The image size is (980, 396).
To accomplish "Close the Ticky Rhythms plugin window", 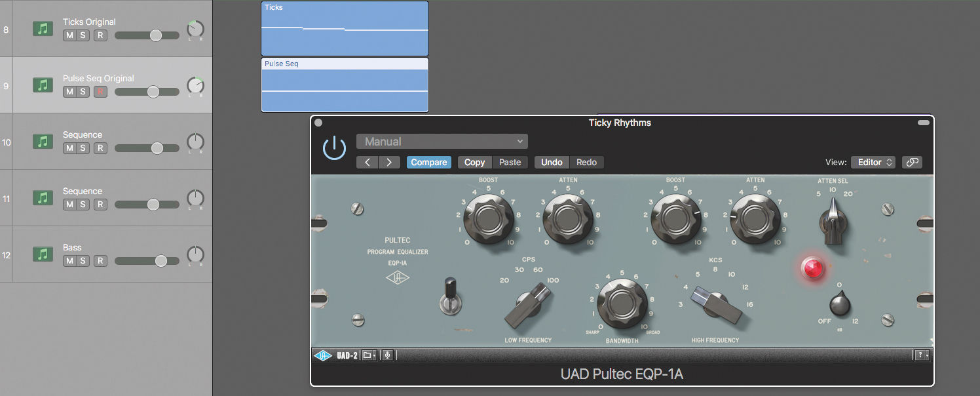I will coord(318,123).
